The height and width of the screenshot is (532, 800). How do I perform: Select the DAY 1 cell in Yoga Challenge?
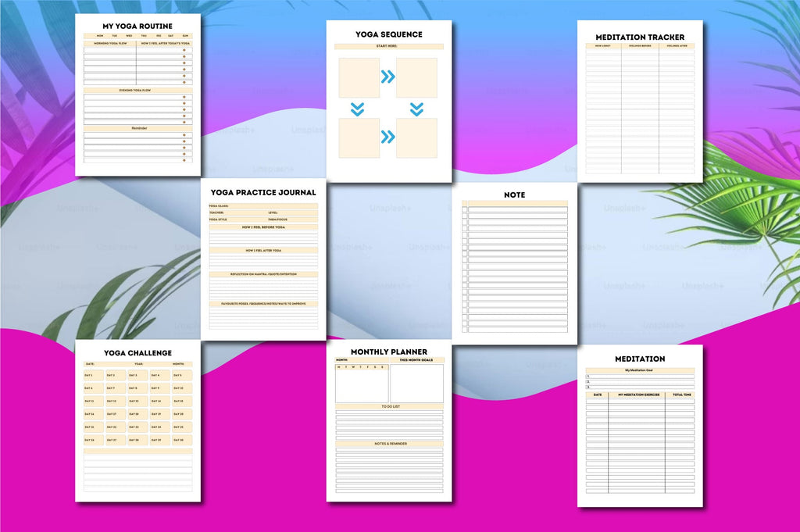click(94, 376)
